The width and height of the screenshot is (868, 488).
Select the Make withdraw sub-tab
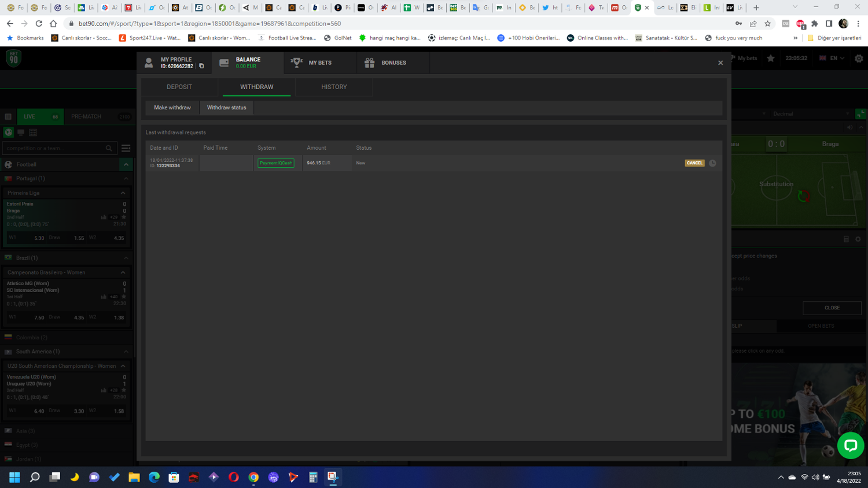pos(172,108)
